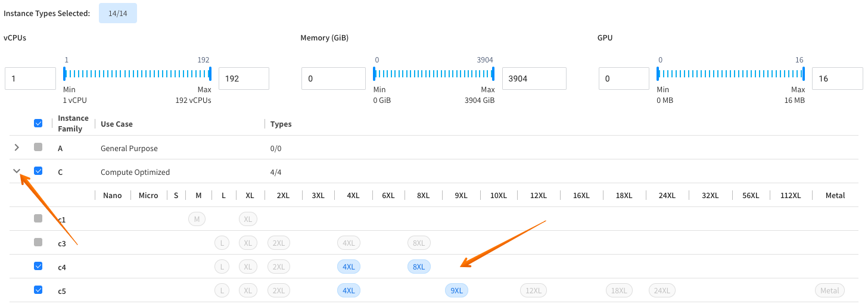Click the Memory maximum input showing 3904
The image size is (868, 304).
pyautogui.click(x=534, y=79)
